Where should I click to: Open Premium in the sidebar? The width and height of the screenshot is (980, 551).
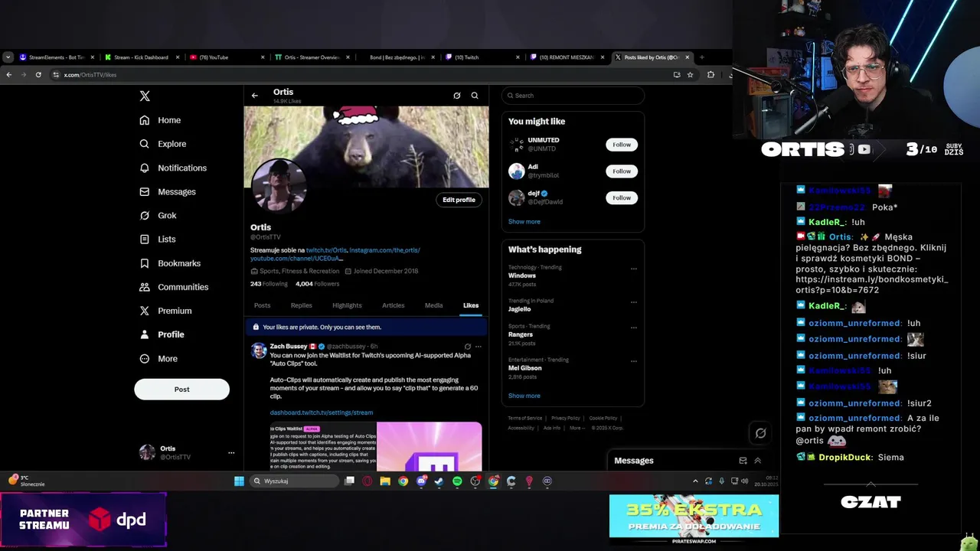[x=165, y=311]
